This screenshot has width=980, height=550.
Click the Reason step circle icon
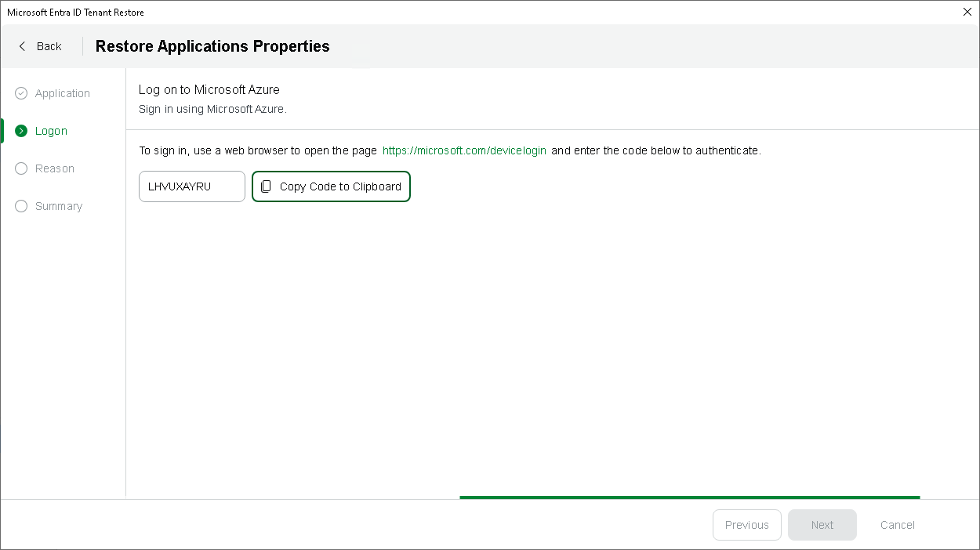pyautogui.click(x=21, y=168)
